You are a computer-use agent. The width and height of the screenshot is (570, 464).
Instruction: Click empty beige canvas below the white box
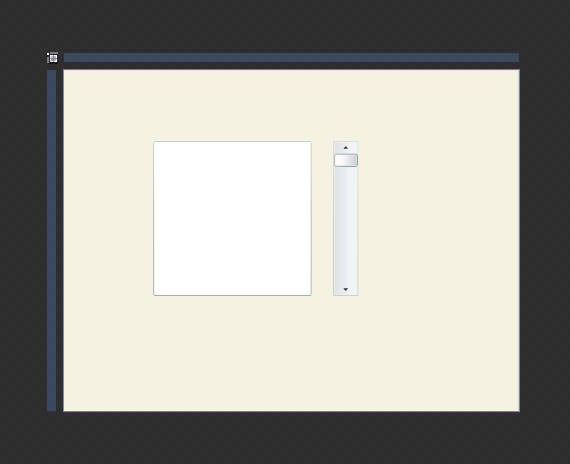(x=233, y=353)
